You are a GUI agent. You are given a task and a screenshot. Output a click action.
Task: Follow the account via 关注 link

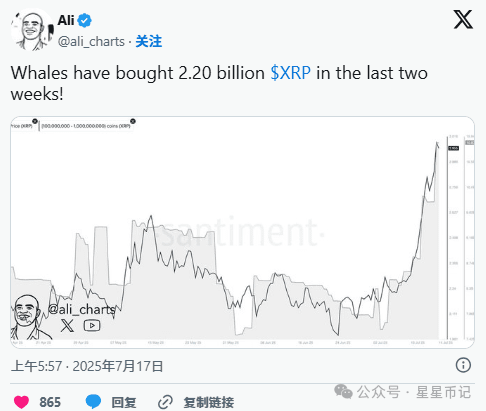coord(149,42)
